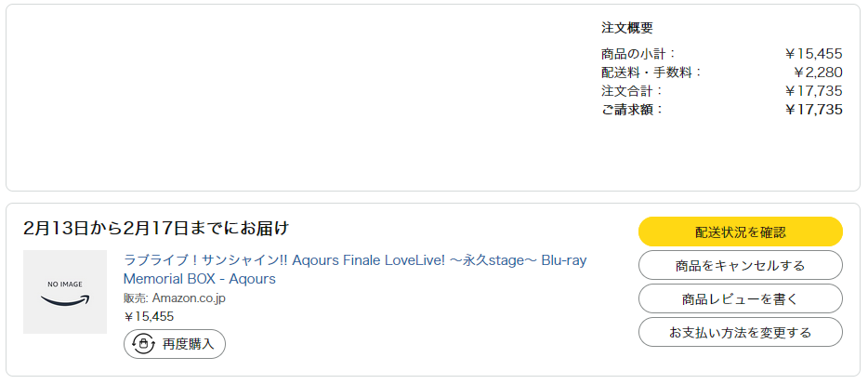This screenshot has height=384, width=868.
Task: Click the bold billing total amount
Action: (813, 110)
